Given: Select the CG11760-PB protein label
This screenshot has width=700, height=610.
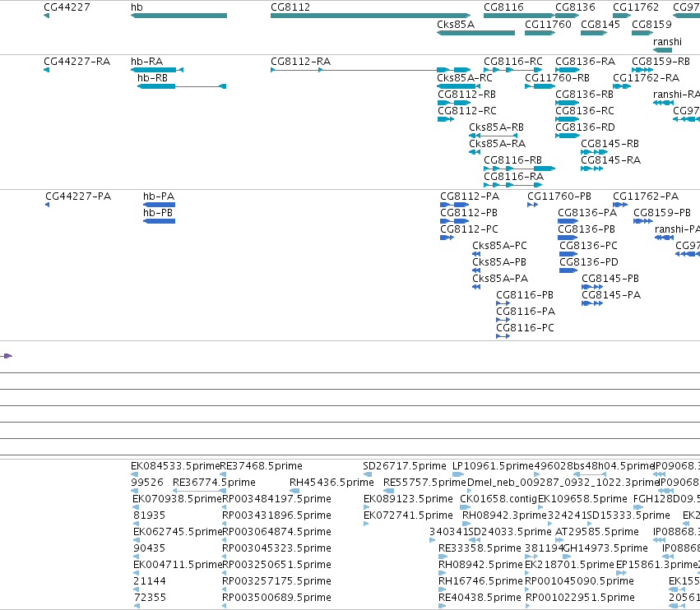Looking at the screenshot, I should pyautogui.click(x=559, y=196).
